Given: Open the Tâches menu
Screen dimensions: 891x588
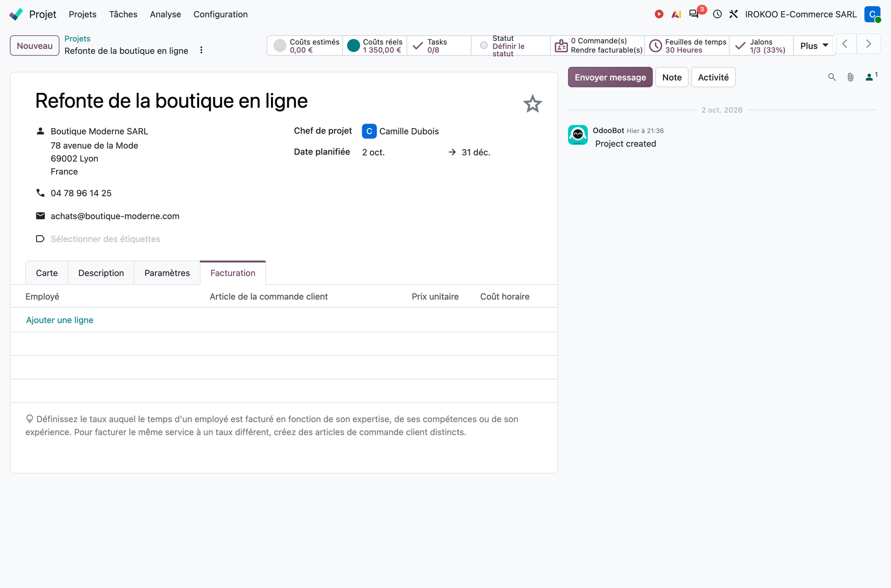Looking at the screenshot, I should (x=123, y=14).
